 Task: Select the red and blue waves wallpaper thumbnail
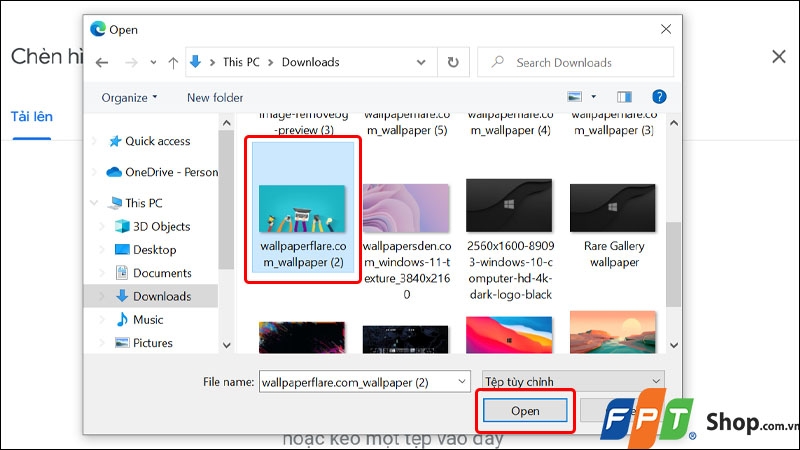coord(509,335)
